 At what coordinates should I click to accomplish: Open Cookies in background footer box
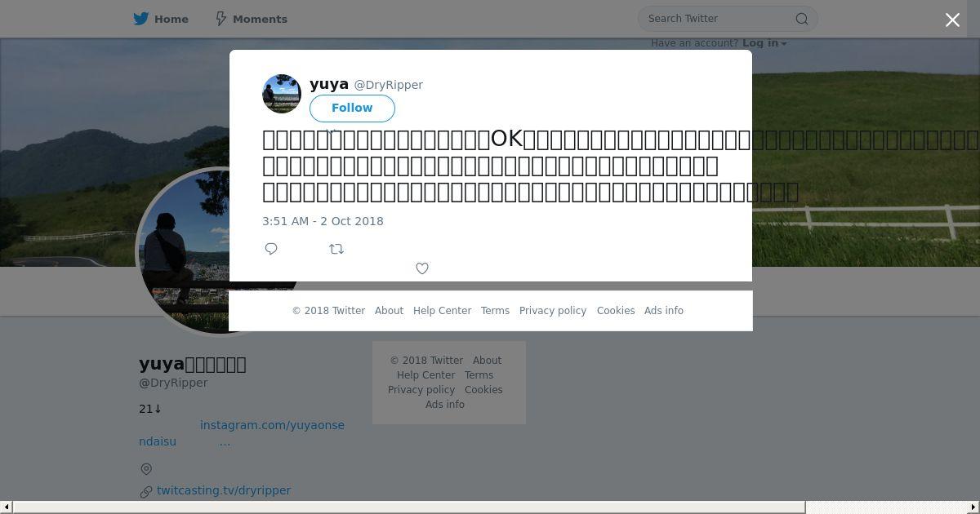tap(483, 390)
